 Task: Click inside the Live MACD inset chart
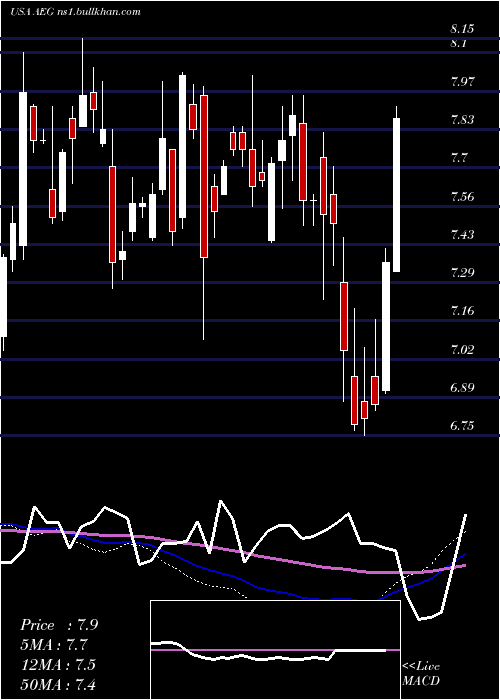pos(275,650)
